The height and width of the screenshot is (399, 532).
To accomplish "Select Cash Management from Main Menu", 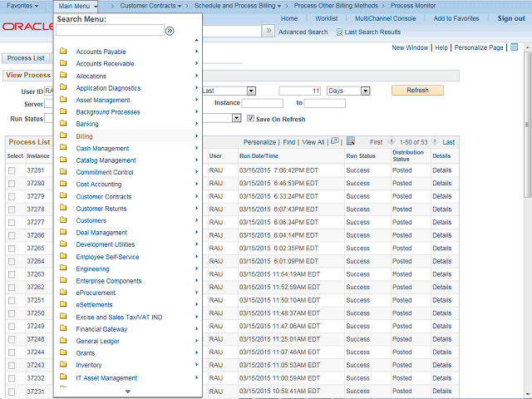I will click(x=102, y=148).
